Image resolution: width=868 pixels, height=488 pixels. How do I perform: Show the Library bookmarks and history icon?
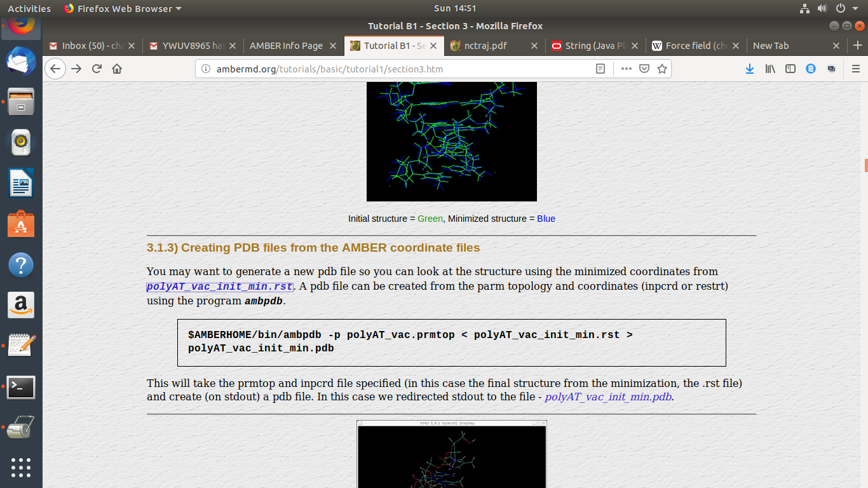click(x=770, y=69)
